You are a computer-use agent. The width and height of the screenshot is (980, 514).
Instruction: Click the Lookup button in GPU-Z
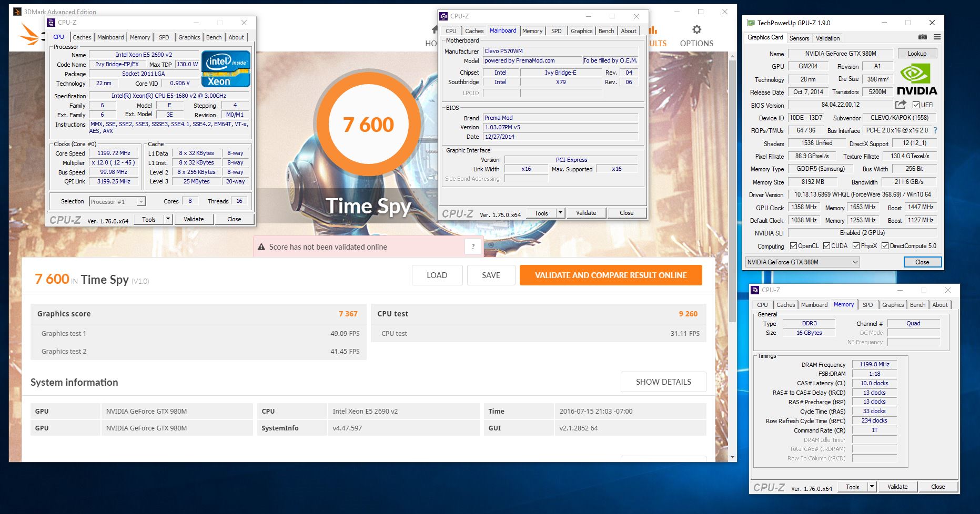tap(917, 54)
